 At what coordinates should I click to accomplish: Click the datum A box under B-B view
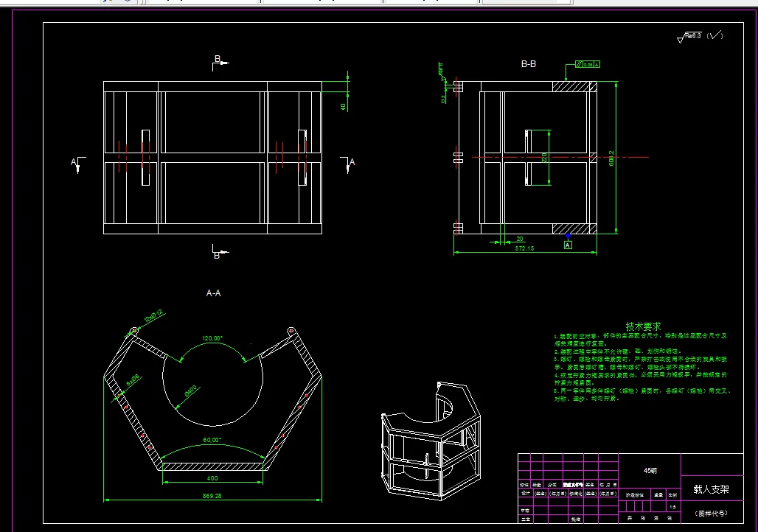pos(568,245)
